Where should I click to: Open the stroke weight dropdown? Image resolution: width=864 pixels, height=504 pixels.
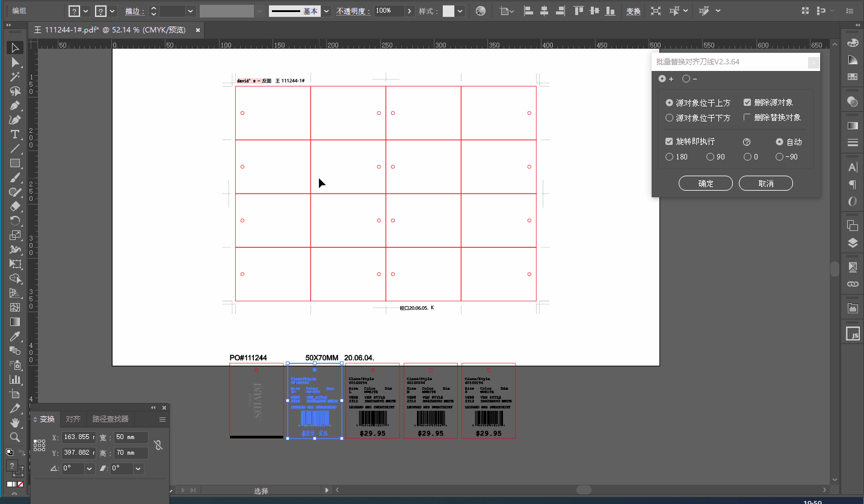191,11
